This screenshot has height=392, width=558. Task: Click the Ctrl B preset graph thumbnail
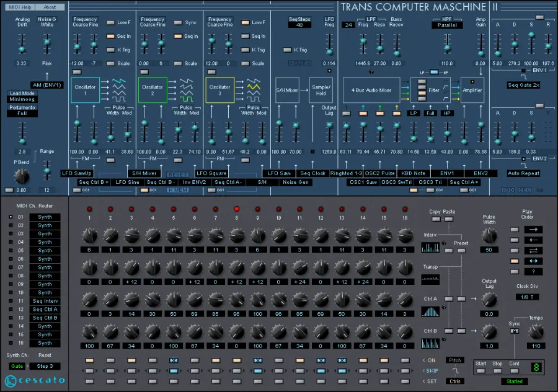pos(430,343)
